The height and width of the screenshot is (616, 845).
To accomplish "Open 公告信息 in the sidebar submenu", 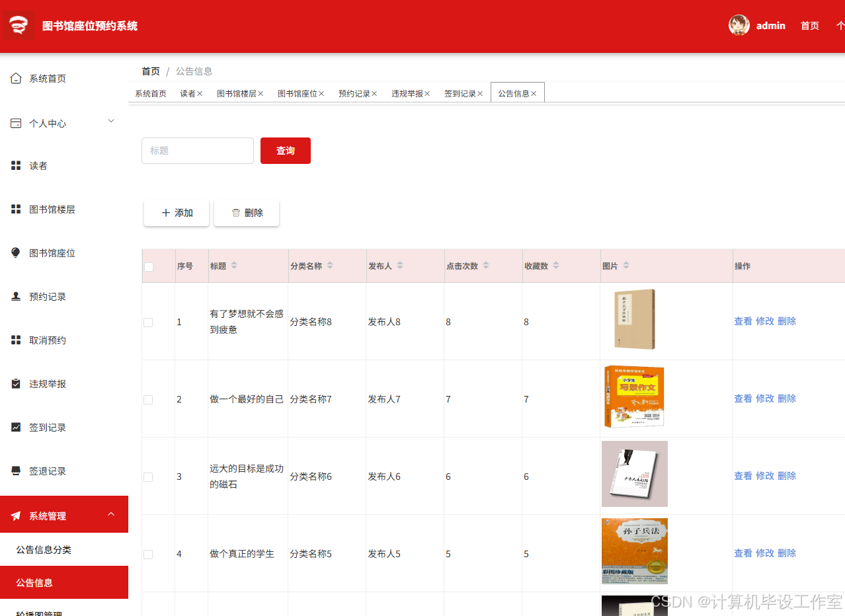I will (64, 582).
